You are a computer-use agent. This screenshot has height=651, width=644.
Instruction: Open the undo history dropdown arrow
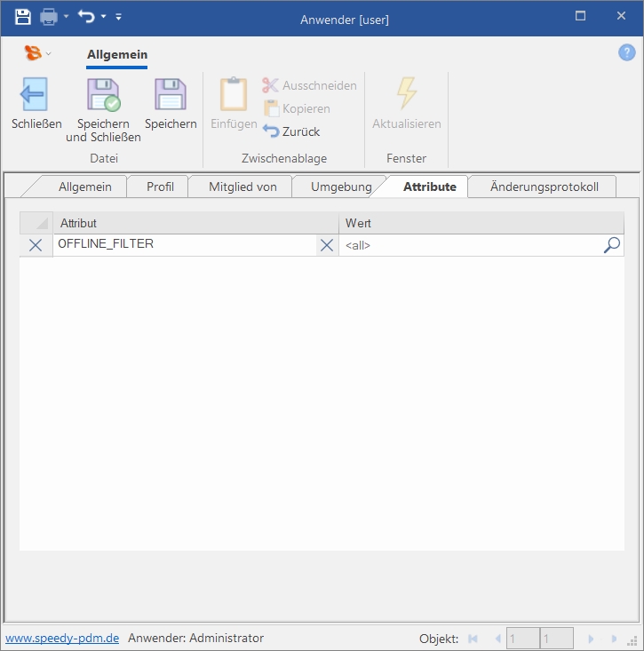click(103, 17)
